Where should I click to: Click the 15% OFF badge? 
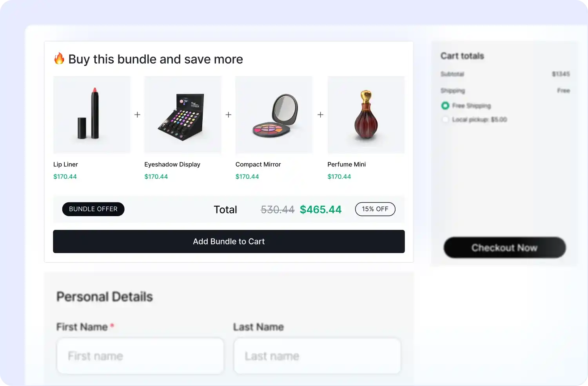tap(375, 209)
